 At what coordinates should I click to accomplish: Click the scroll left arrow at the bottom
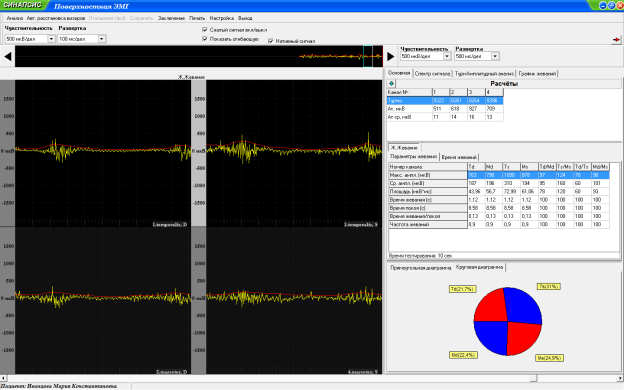tap(3, 378)
